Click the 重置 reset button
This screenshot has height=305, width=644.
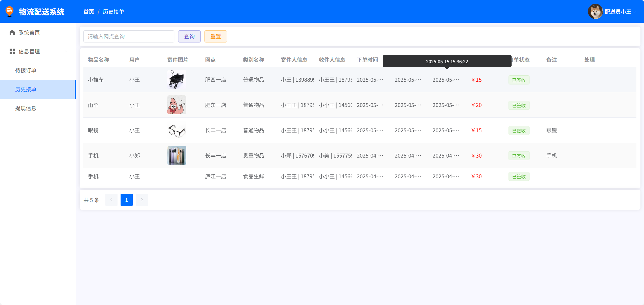click(x=216, y=36)
